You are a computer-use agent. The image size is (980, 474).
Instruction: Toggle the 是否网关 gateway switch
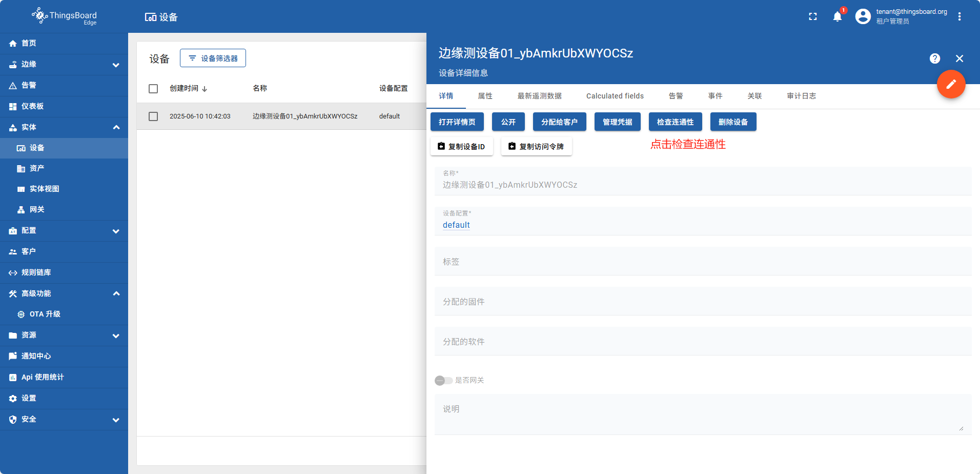443,380
